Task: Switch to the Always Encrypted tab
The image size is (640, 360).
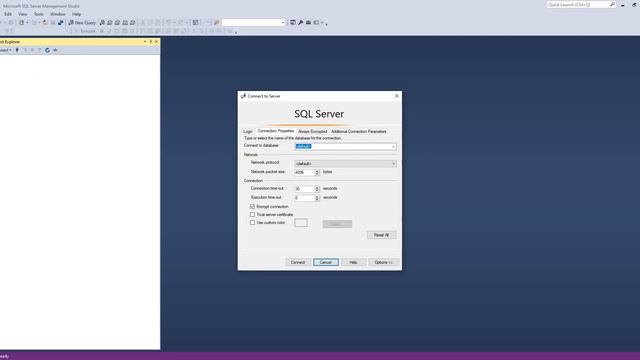Action: [312, 131]
